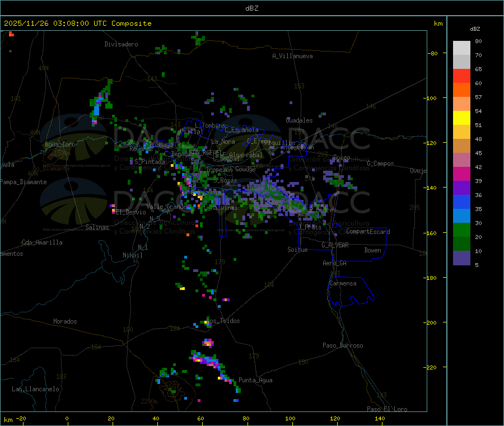Click the El_Desvio label
The image size is (504, 426).
click(131, 212)
